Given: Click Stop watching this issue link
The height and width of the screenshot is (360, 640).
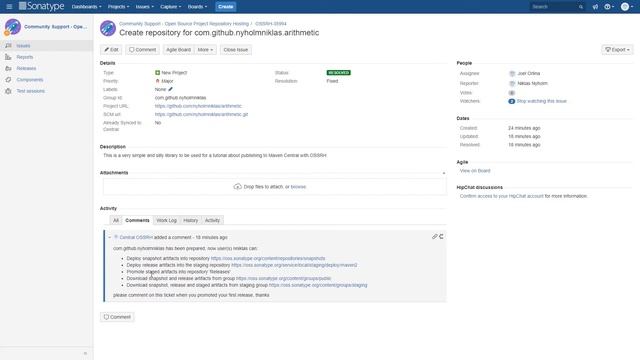Looking at the screenshot, I should (x=542, y=101).
